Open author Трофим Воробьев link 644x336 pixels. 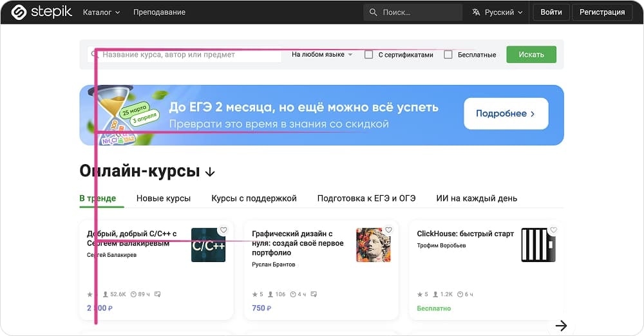tap(442, 246)
